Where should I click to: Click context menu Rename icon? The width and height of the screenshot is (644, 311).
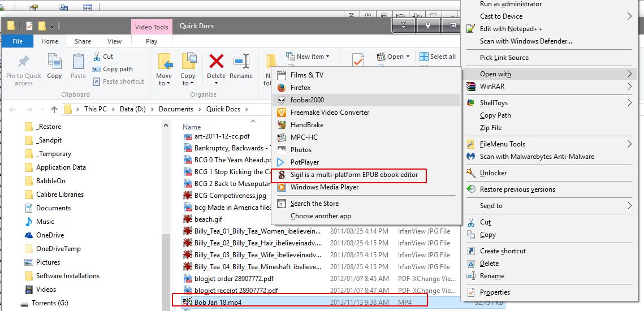(x=471, y=276)
